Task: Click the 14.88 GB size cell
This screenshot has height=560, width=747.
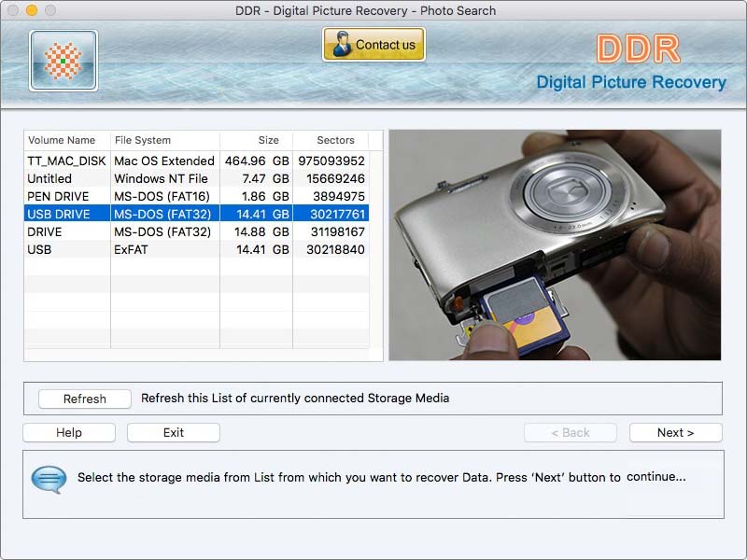Action: pyautogui.click(x=261, y=231)
